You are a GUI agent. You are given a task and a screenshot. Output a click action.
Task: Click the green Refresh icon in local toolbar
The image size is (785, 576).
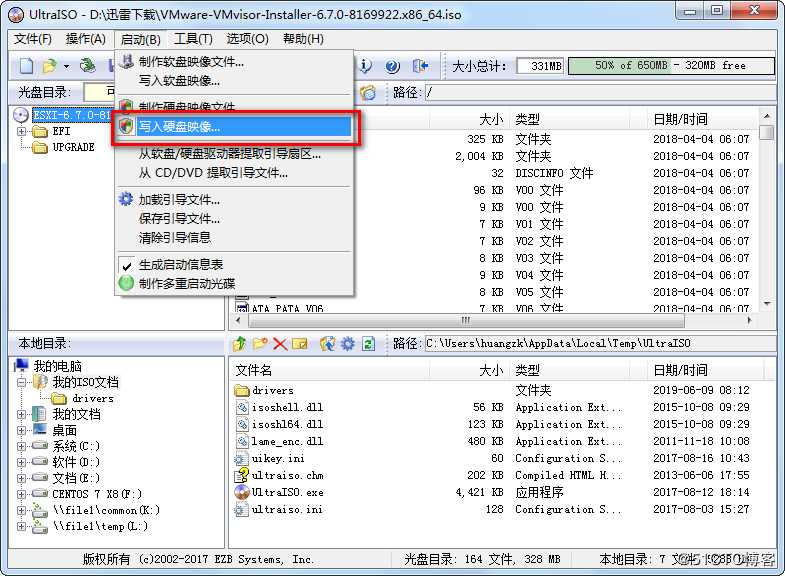(x=368, y=343)
